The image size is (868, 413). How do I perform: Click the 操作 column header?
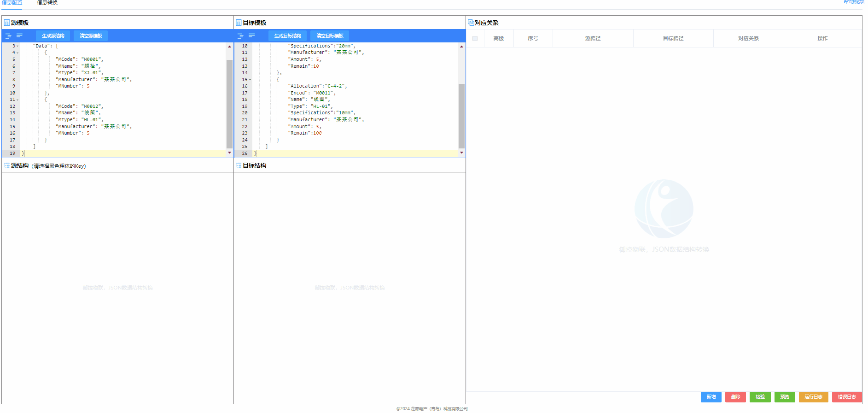[x=822, y=38]
